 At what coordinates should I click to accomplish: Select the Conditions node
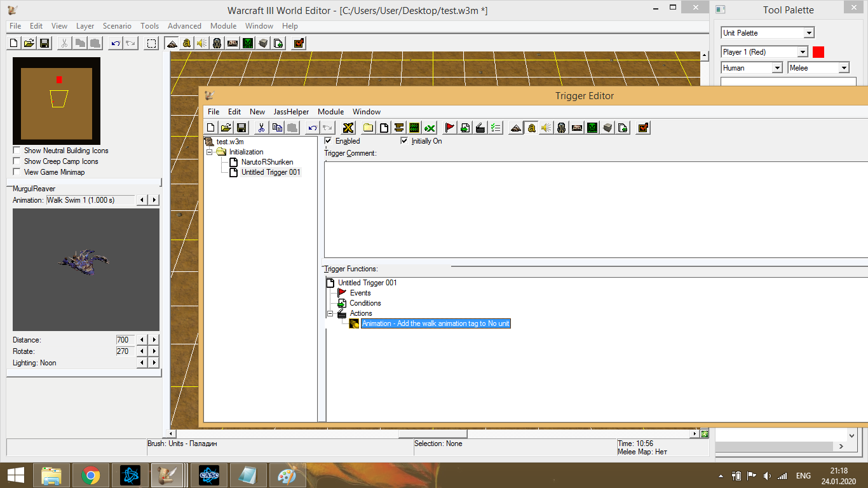(x=365, y=303)
